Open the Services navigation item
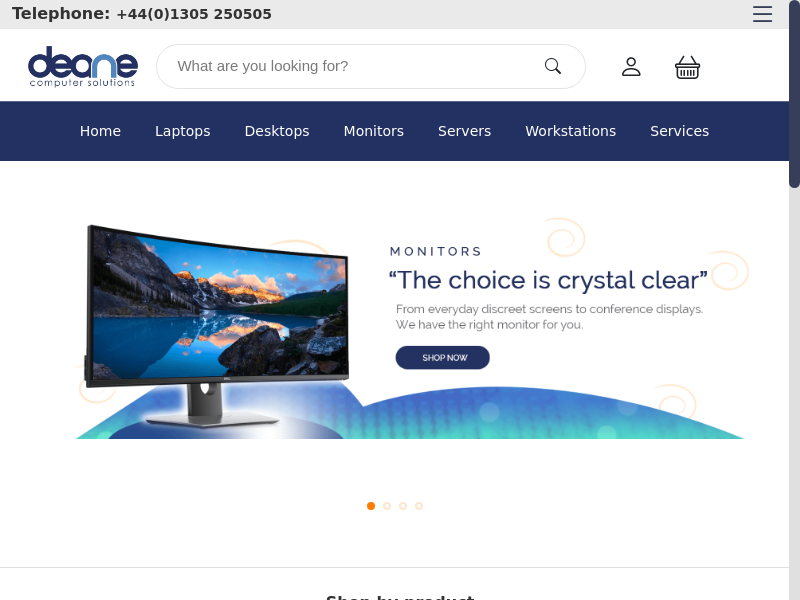Image resolution: width=800 pixels, height=600 pixels. (679, 131)
